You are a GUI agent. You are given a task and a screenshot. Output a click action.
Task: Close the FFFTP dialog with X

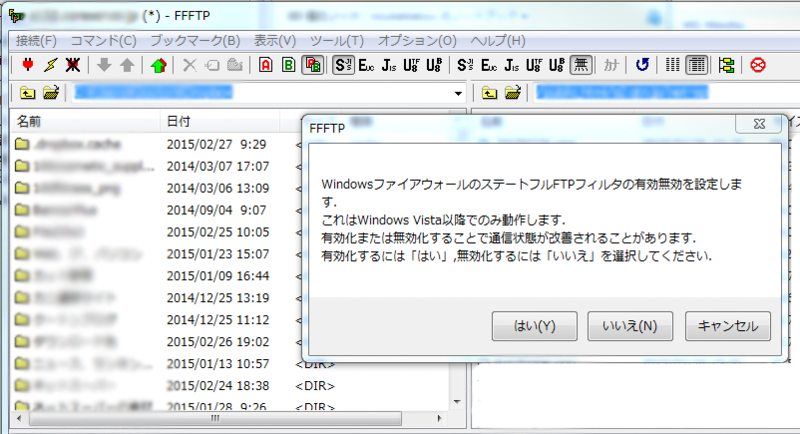point(759,124)
